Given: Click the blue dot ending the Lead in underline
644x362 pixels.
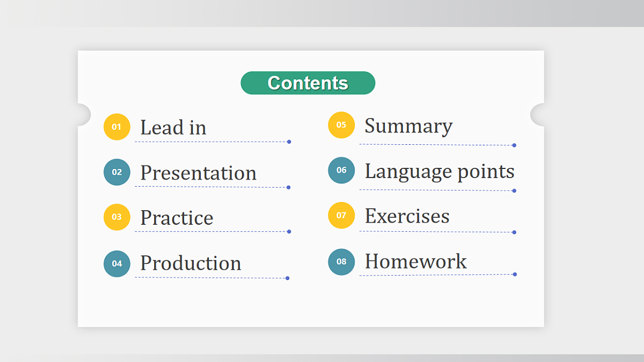Looking at the screenshot, I should (289, 142).
